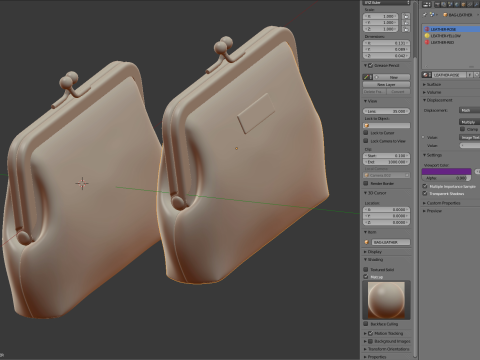Toggle the Grease Pencil checkbox
The image size is (480, 360).
[370, 65]
